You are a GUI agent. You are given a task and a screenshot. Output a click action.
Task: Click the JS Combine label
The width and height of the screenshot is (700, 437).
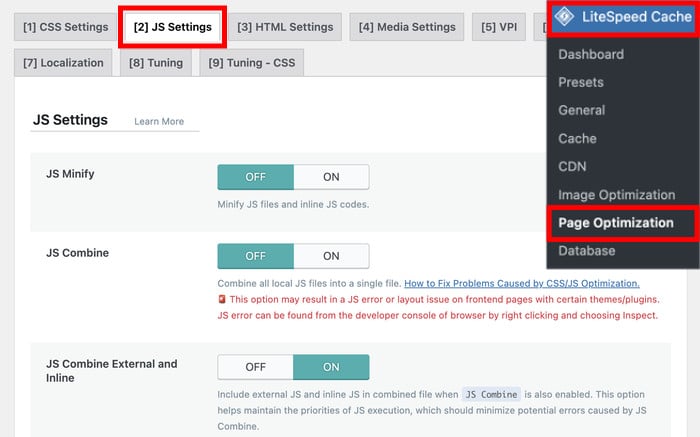tap(77, 253)
